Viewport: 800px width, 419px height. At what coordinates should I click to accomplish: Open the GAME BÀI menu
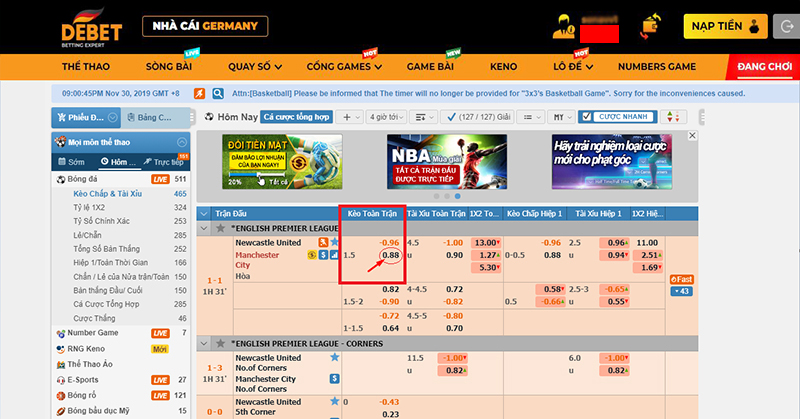click(x=430, y=67)
